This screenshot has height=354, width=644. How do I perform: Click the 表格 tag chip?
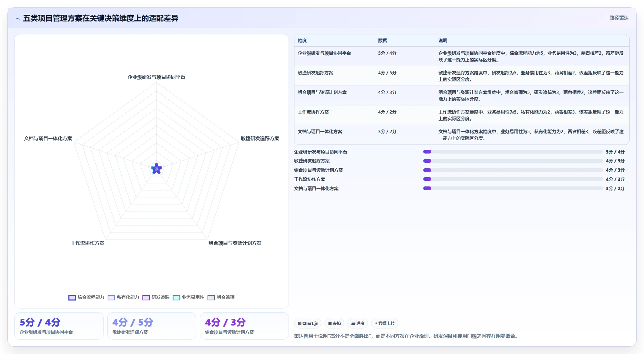click(334, 323)
